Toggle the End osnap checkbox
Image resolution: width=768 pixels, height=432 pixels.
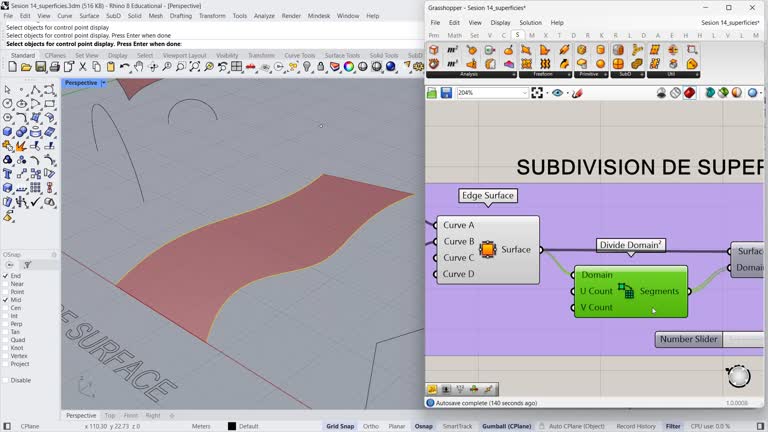pyautogui.click(x=5, y=276)
